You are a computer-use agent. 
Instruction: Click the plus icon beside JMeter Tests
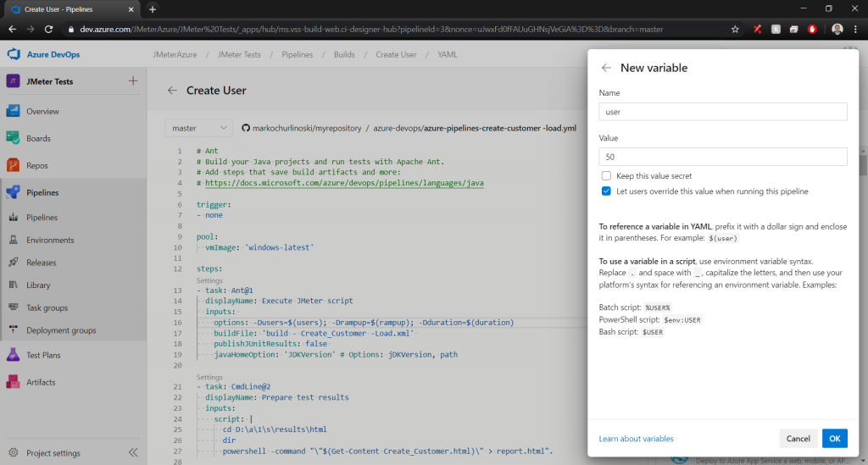coord(133,81)
